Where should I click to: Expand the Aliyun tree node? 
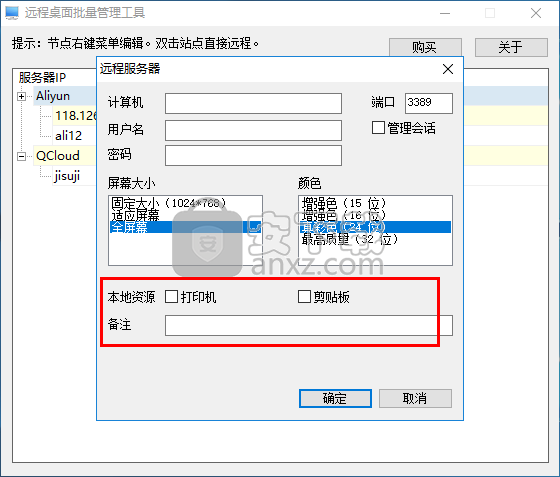coord(21,96)
